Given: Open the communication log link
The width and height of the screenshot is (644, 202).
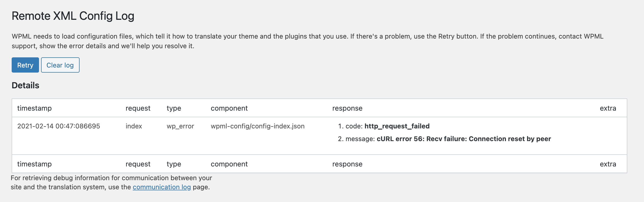Looking at the screenshot, I should click(x=162, y=187).
